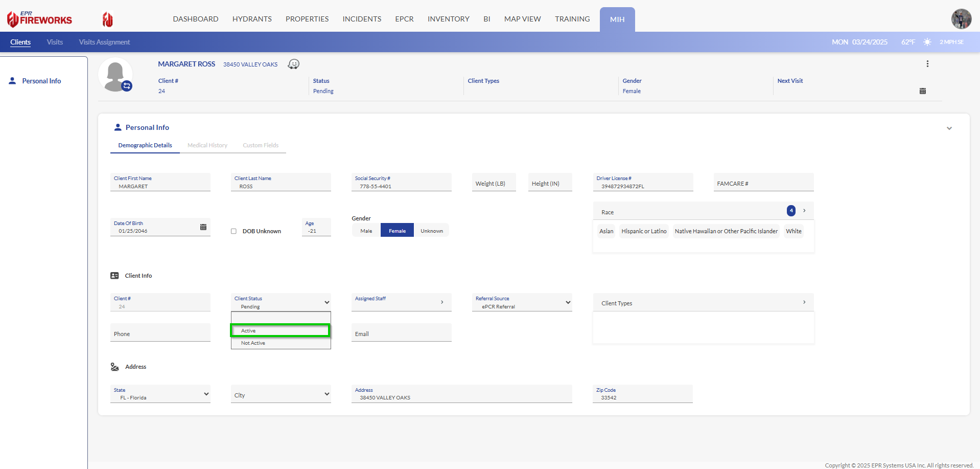Open the MIH menu item
Screen dimensions: 980x469
pyautogui.click(x=617, y=19)
